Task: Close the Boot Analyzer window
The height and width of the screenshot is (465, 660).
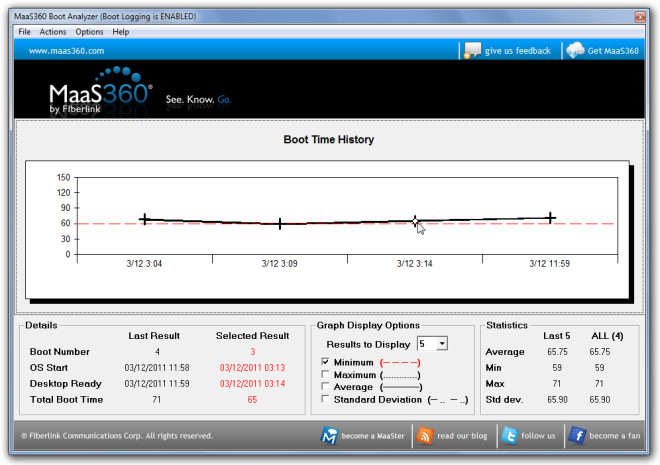Action: point(640,17)
